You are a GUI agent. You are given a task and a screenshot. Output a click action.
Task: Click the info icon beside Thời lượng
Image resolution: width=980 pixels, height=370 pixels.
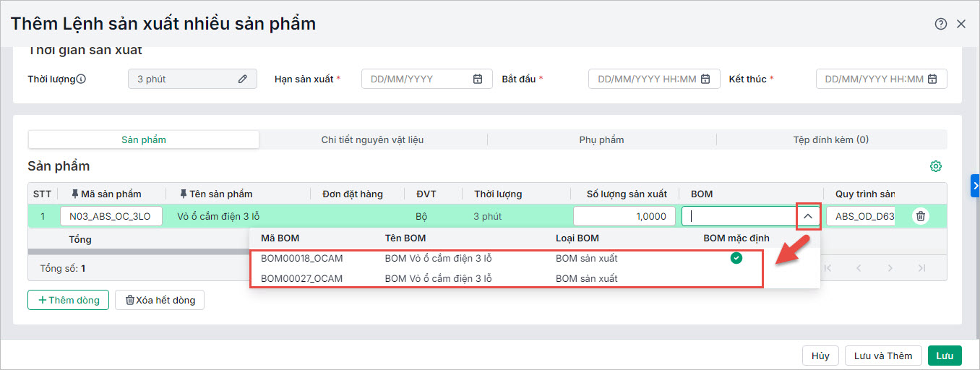pyautogui.click(x=81, y=79)
